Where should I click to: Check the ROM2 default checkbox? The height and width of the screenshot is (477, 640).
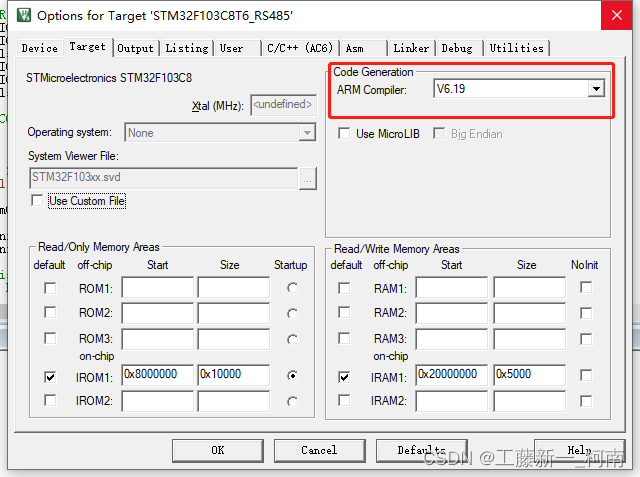[50, 313]
